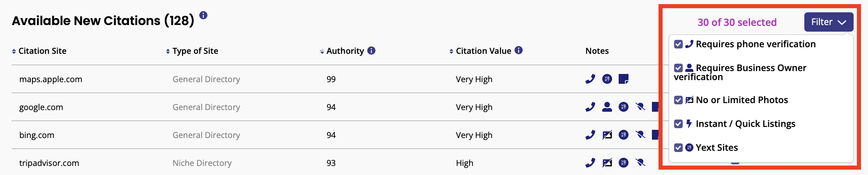Click the Yext icon in tripadvisor.com row
Image resolution: width=868 pixels, height=175 pixels.
coord(624,163)
